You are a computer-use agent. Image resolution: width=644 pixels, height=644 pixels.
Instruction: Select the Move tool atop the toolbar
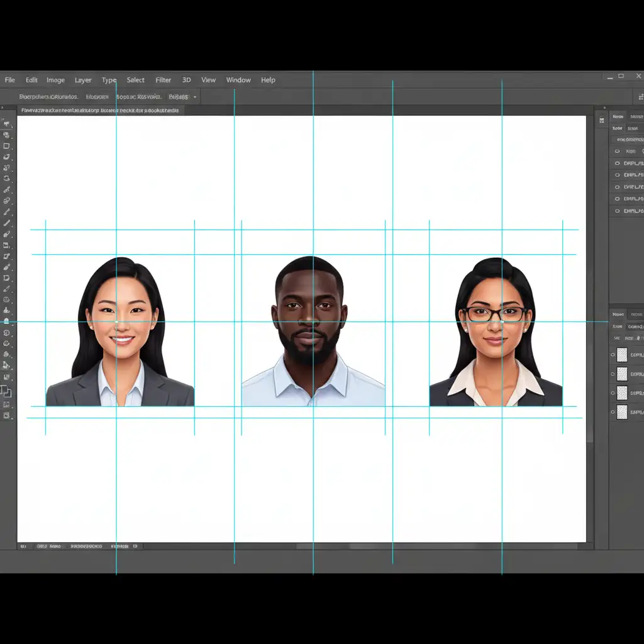pyautogui.click(x=7, y=124)
